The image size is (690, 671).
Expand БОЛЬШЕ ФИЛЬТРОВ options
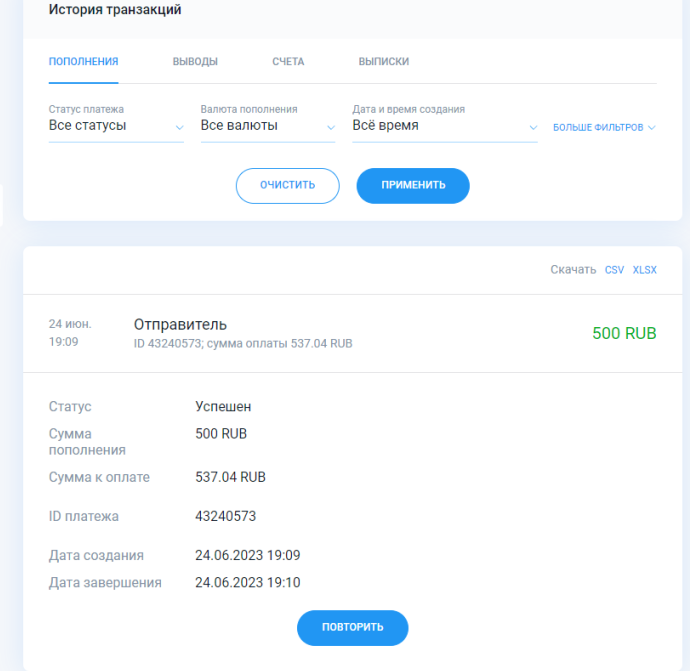point(604,128)
